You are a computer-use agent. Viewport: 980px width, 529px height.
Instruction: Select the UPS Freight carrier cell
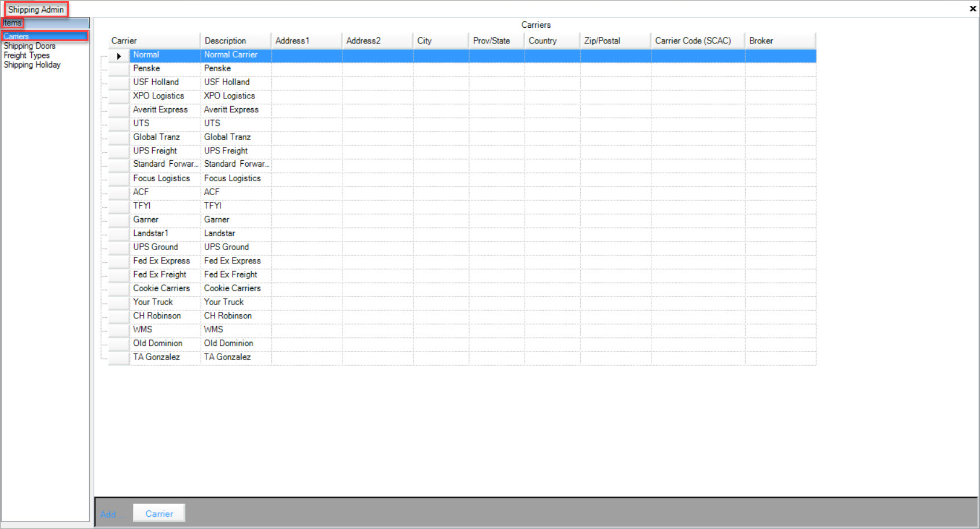coord(165,151)
